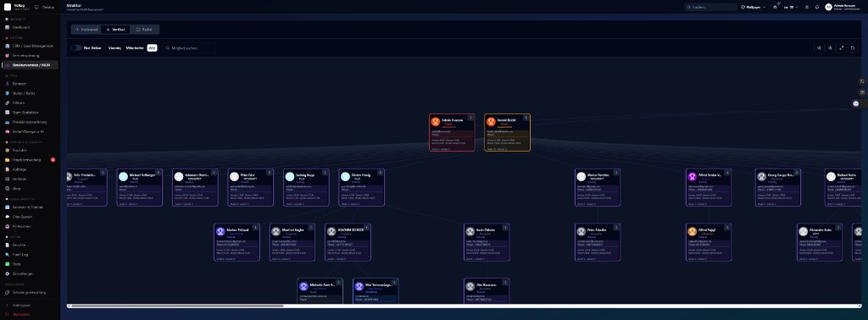Open options menu on Admin Account card
Viewport: 868px width, 320px height.
pos(471,117)
